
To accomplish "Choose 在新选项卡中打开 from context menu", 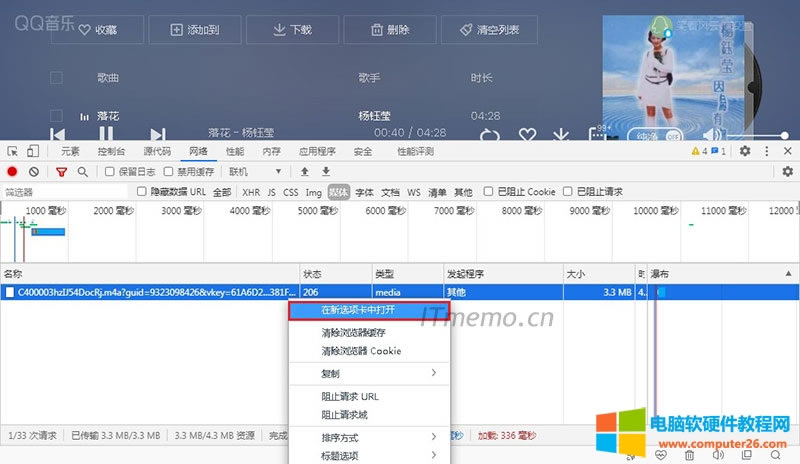I will (368, 310).
